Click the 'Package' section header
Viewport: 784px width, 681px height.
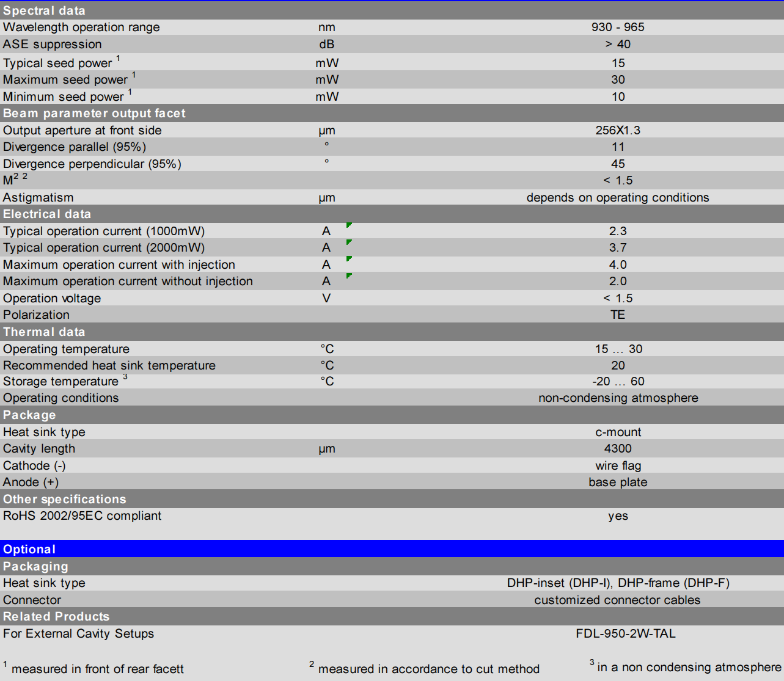click(392, 415)
